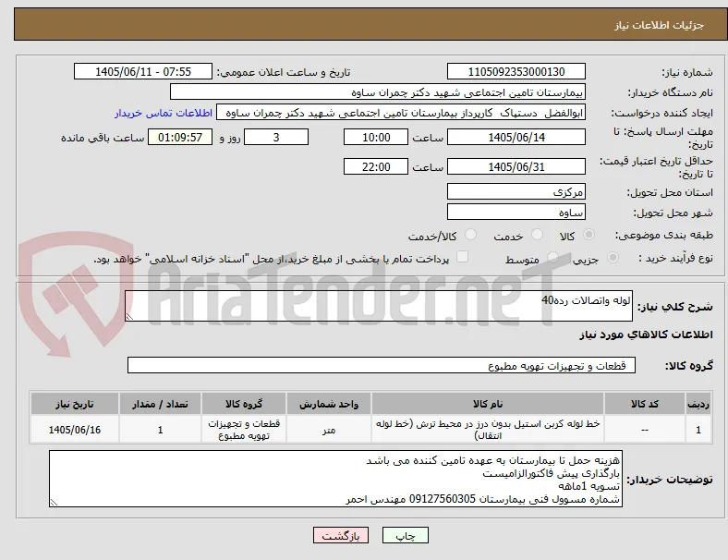This screenshot has height=560, width=728.
Task: Toggle the اسناد خزانه اسلامی payment checkbox
Action: point(463,257)
